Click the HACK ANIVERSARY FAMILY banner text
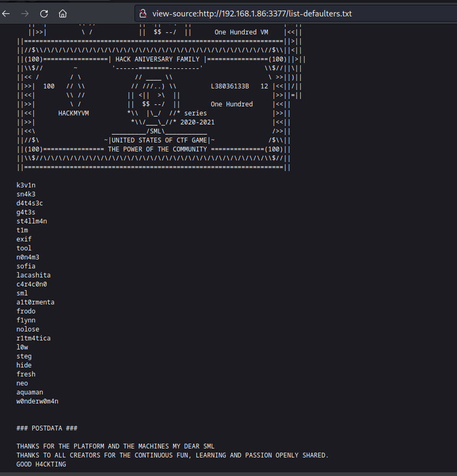This screenshot has width=457, height=476. point(158,59)
